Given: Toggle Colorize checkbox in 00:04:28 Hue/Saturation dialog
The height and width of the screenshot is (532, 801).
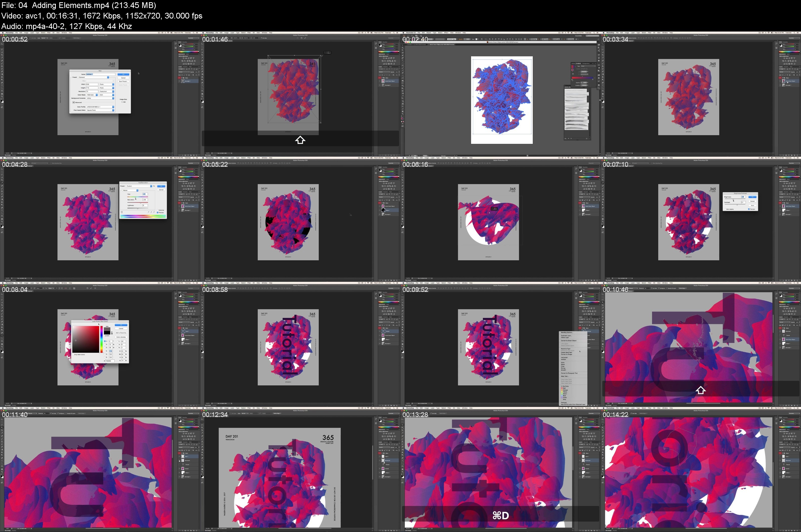Looking at the screenshot, I should point(157,210).
